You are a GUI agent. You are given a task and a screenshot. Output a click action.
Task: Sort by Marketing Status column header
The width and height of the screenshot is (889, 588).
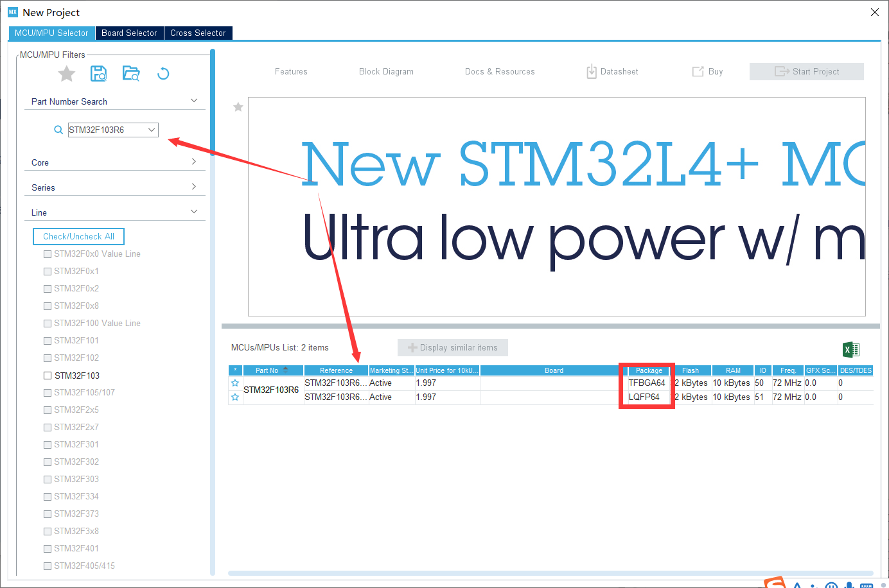click(391, 370)
